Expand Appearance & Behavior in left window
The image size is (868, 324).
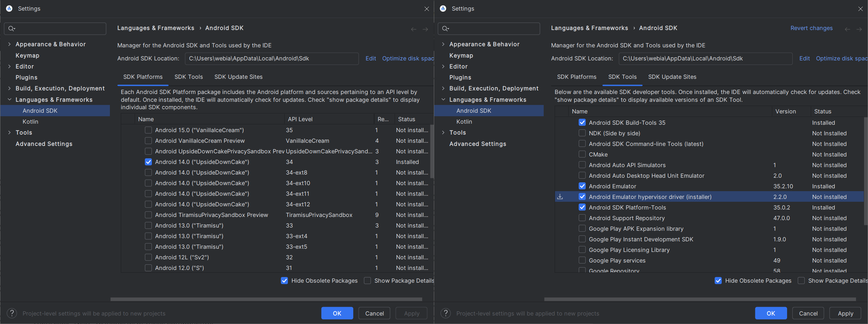(9, 44)
